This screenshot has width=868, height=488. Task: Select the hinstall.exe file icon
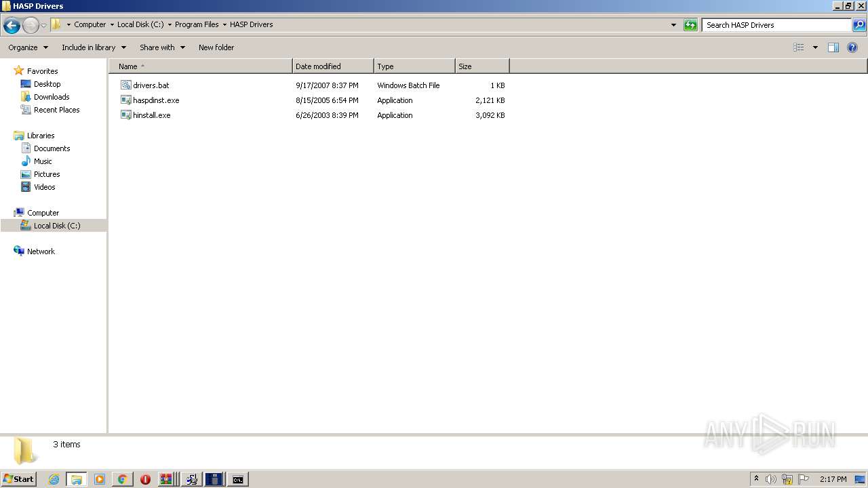(x=126, y=115)
